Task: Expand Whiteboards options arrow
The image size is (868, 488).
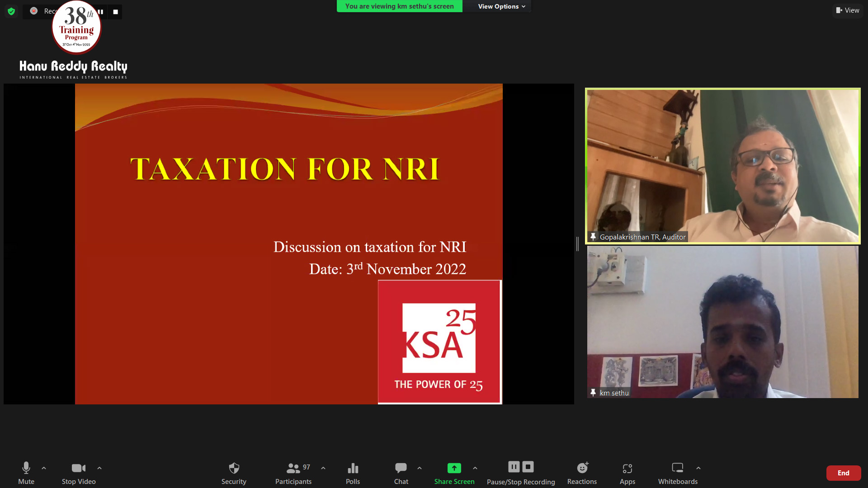Action: tap(698, 468)
